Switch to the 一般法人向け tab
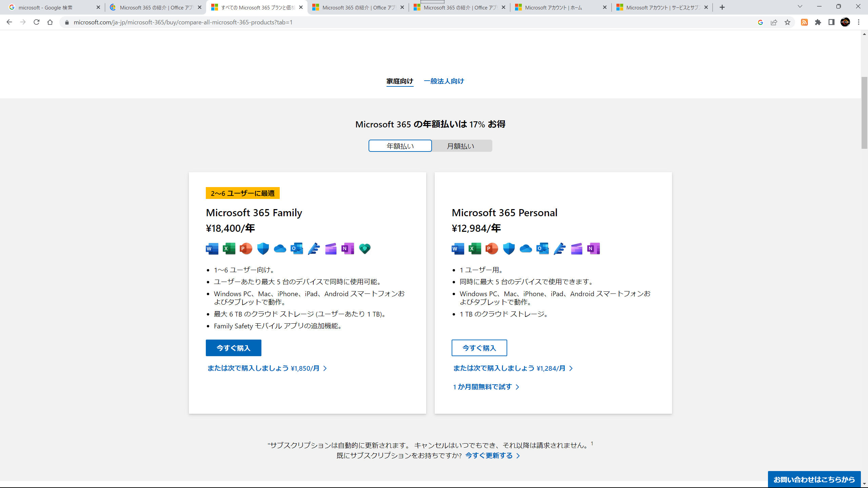This screenshot has width=868, height=488. click(444, 81)
